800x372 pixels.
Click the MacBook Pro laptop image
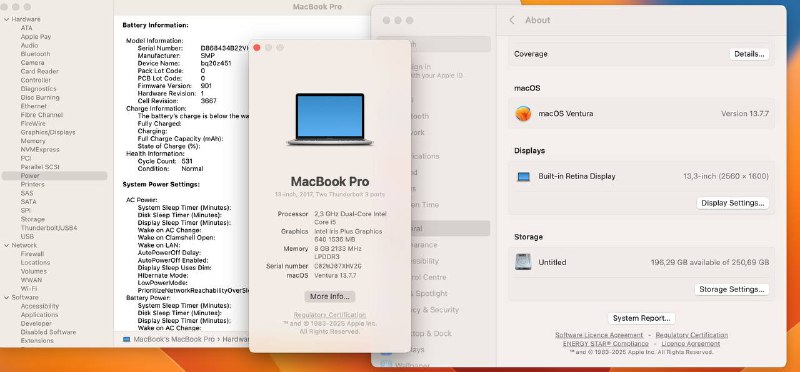330,119
